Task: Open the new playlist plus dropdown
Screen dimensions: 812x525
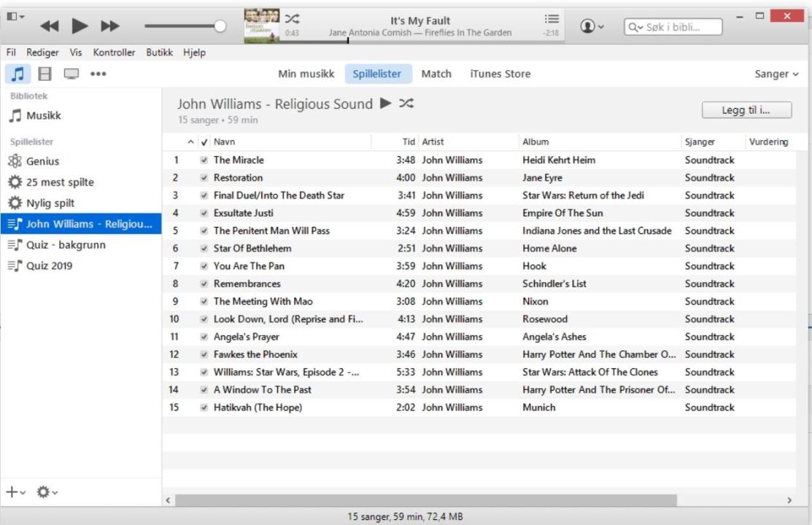Action: [x=16, y=491]
